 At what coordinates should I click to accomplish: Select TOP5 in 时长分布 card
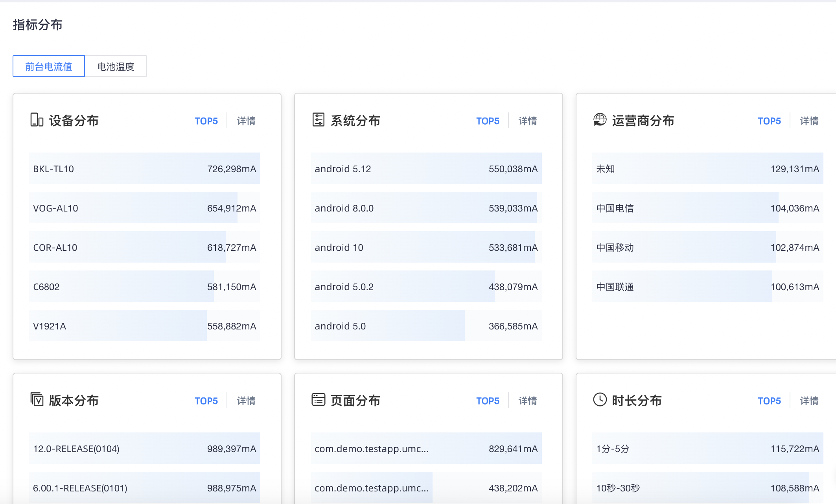769,401
